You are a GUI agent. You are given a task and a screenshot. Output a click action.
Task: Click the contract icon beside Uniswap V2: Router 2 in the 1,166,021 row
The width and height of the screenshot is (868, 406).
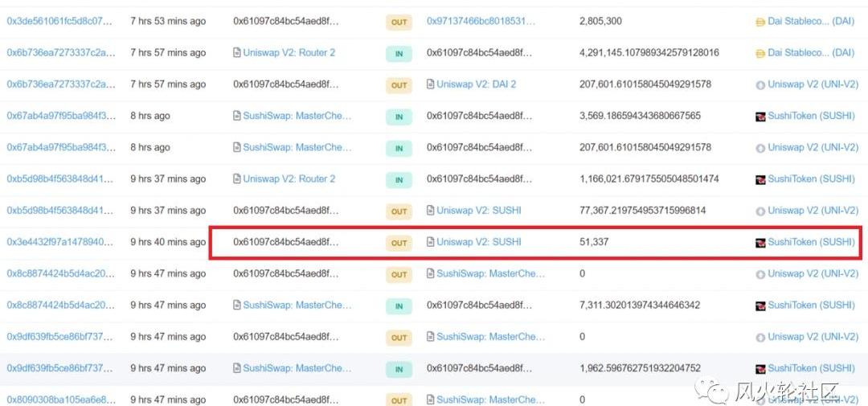(x=237, y=179)
